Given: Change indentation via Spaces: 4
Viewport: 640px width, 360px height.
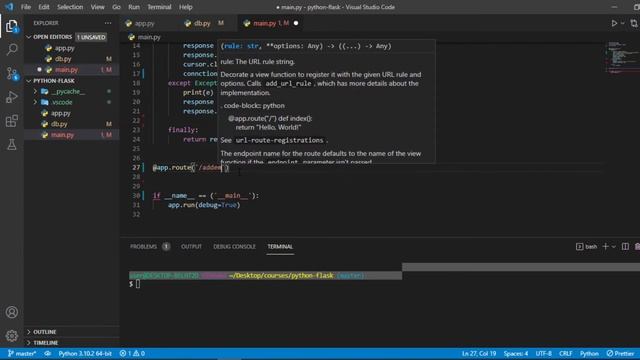Looking at the screenshot, I should pos(516,353).
